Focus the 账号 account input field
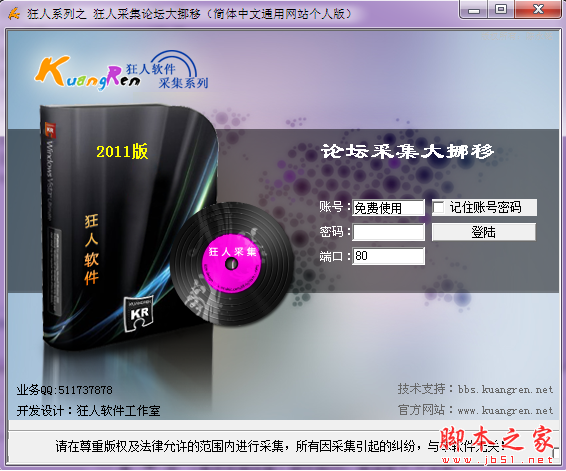This screenshot has width=566, height=471. point(388,208)
